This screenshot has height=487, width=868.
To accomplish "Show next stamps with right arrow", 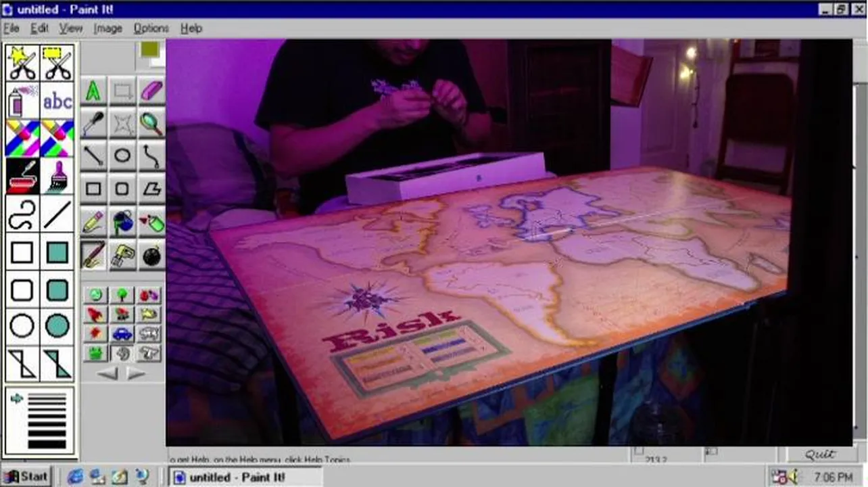I will pos(136,373).
